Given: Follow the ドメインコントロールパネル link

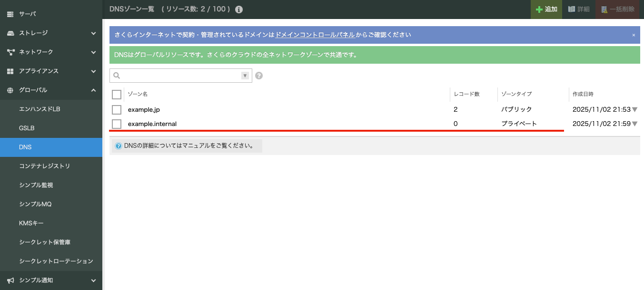Looking at the screenshot, I should tap(315, 35).
